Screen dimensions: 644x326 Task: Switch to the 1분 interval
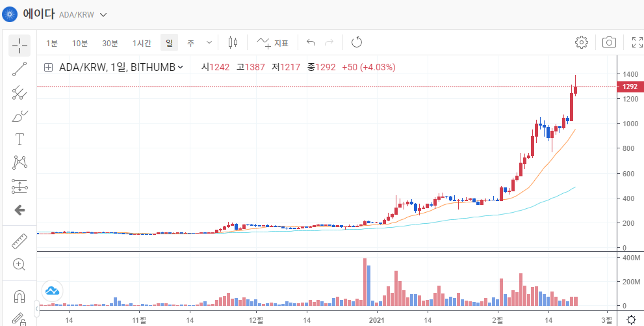(52, 43)
